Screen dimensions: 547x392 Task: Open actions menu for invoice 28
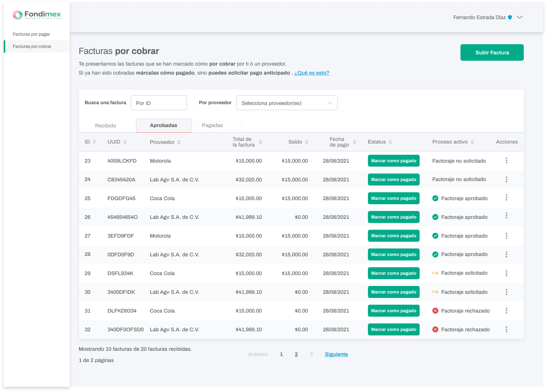[507, 254]
